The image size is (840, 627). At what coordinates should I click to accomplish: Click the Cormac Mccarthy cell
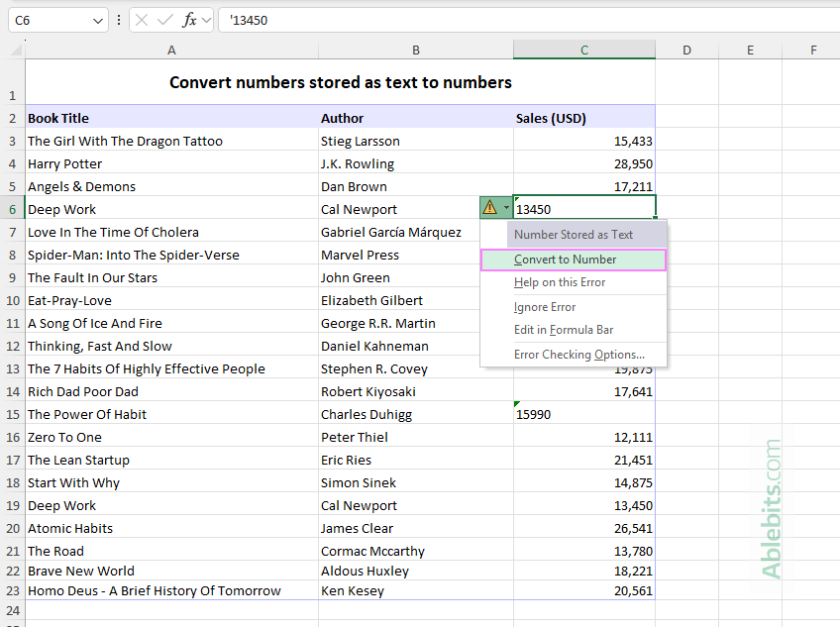(416, 552)
